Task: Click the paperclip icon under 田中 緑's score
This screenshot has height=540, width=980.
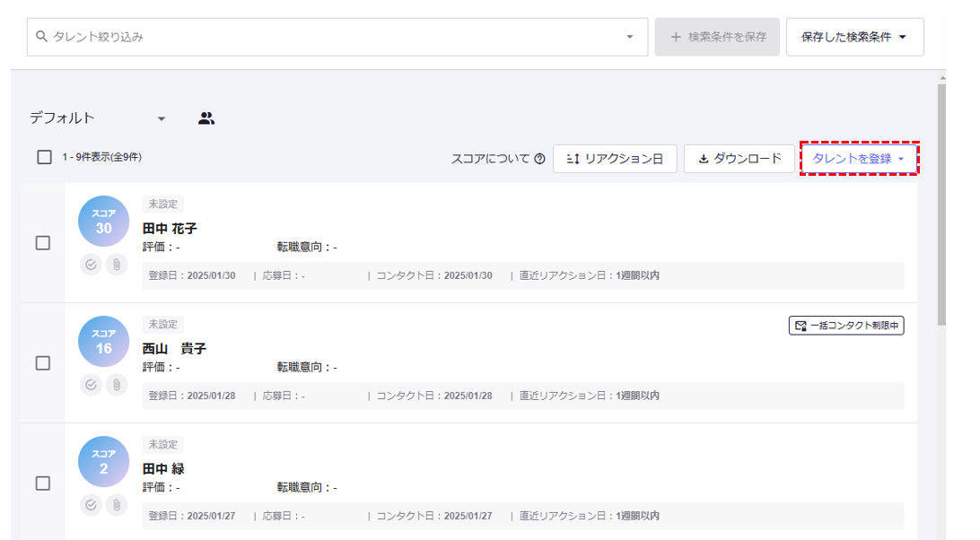Action: (117, 505)
